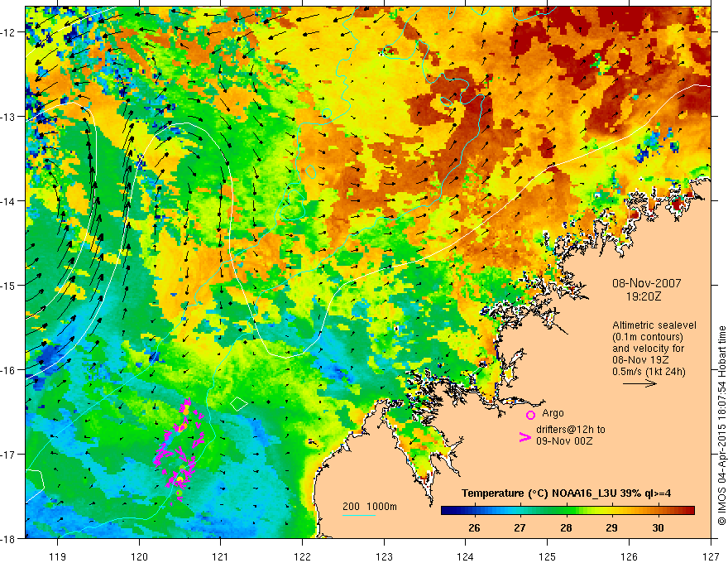Click longitude axis label '127'
The image size is (728, 563).
[711, 556]
